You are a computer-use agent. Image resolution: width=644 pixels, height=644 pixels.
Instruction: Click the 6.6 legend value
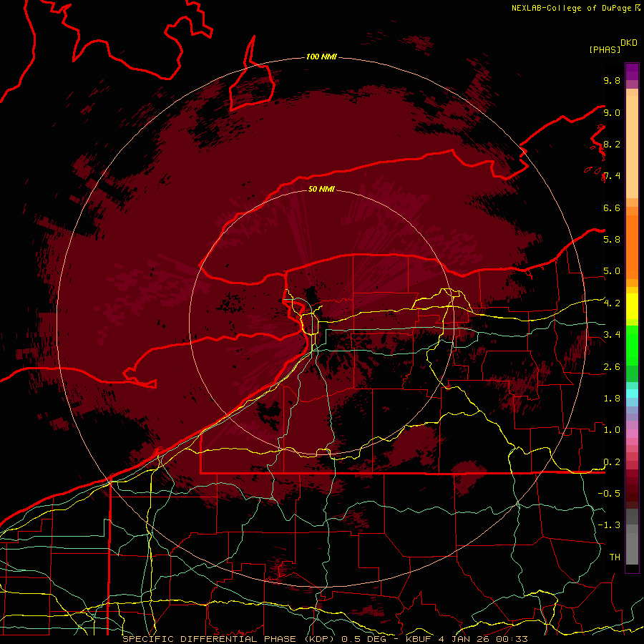click(612, 208)
